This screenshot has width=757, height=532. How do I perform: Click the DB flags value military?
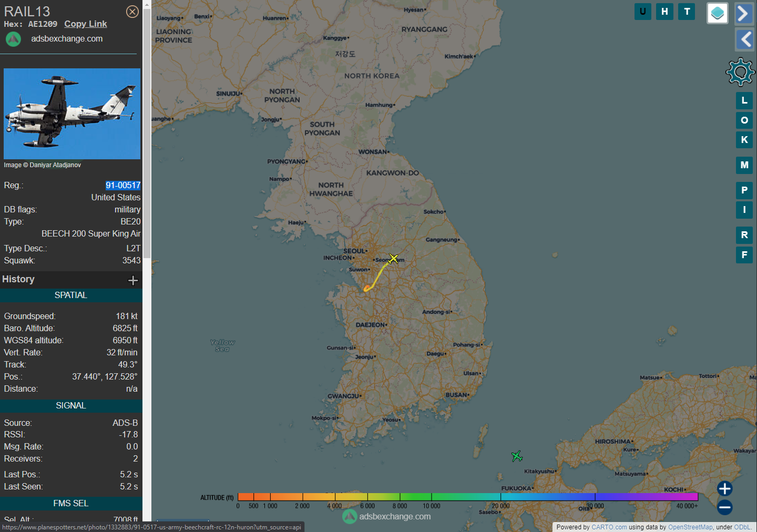pyautogui.click(x=128, y=209)
